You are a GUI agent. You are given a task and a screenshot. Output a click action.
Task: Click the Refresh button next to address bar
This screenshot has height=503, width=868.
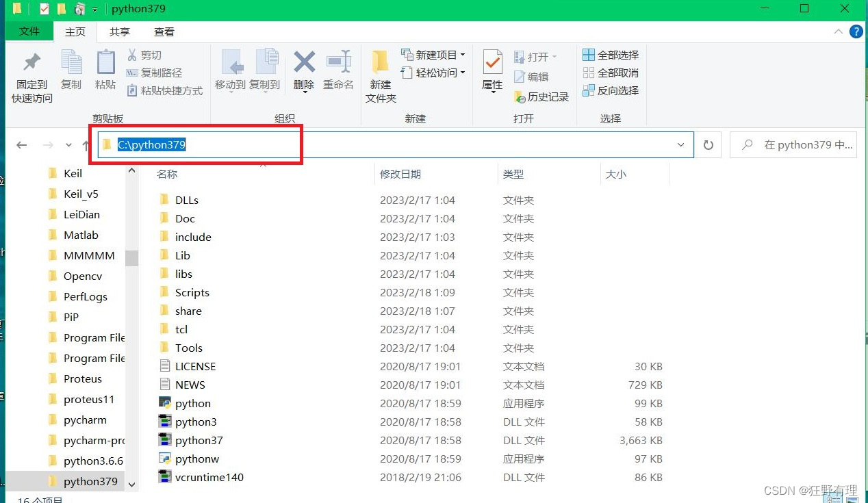pos(709,144)
